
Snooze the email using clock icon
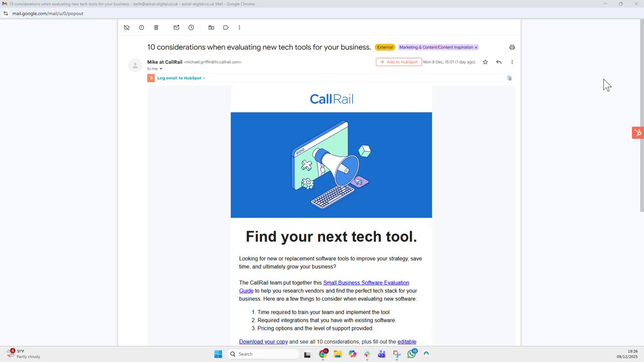(x=191, y=28)
